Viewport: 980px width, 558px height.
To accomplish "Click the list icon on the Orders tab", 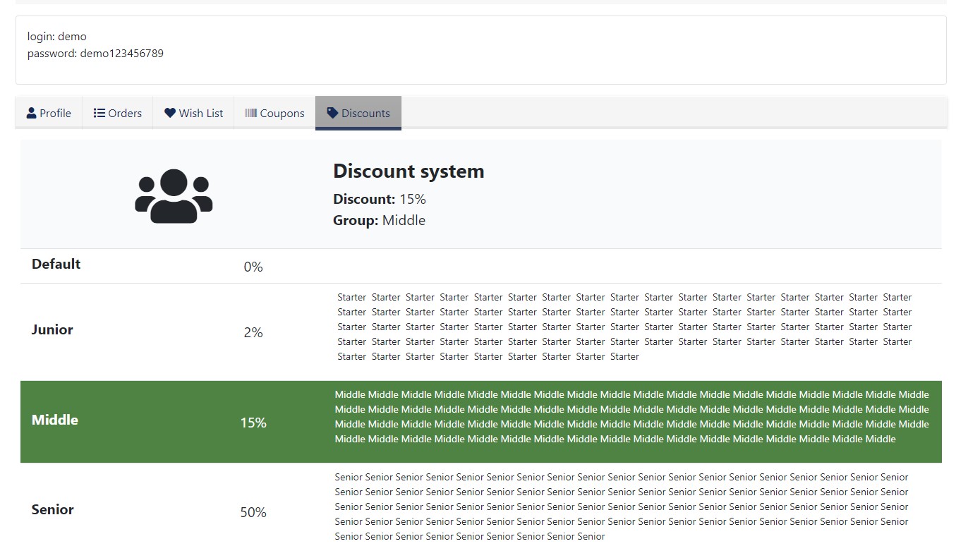I will tap(99, 113).
